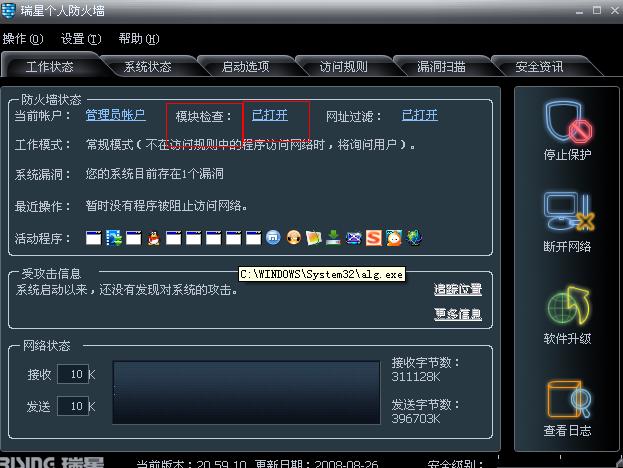Click the Disconnect Network (断开网络) computer icon
623x468 pixels.
(568, 211)
